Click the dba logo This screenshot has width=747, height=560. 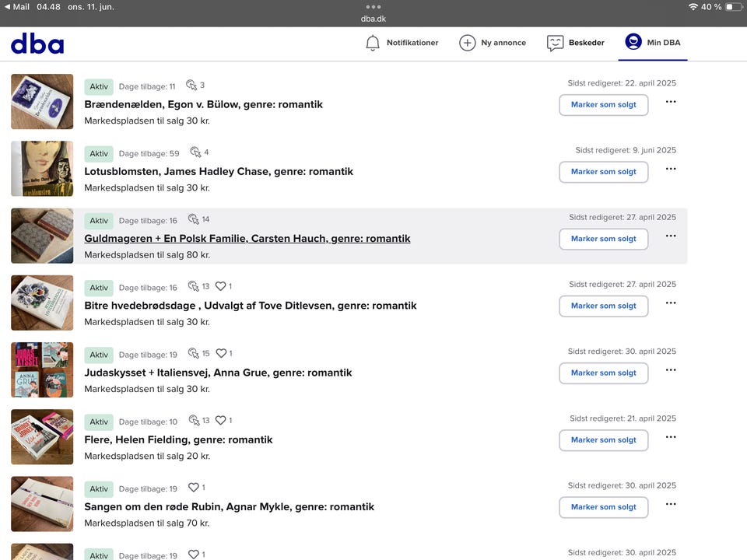click(37, 44)
